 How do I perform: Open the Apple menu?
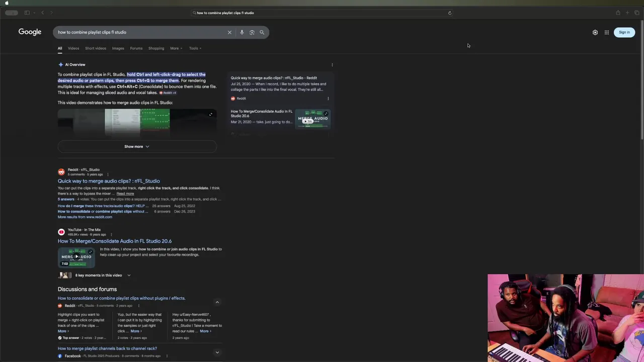tap(7, 3)
